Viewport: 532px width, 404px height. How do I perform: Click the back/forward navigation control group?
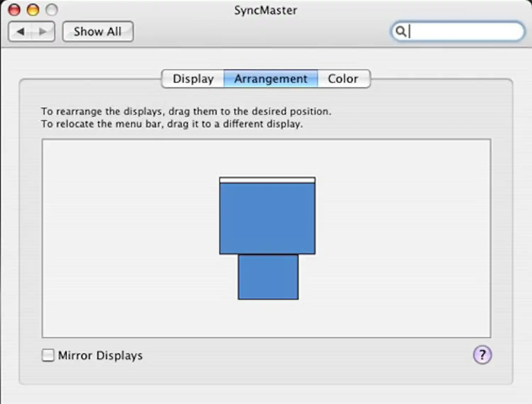pos(32,32)
